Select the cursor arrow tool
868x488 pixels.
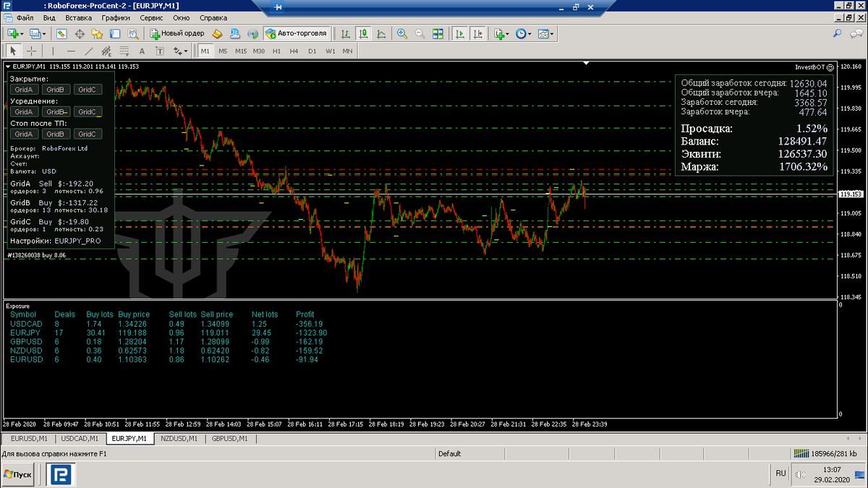coord(13,51)
